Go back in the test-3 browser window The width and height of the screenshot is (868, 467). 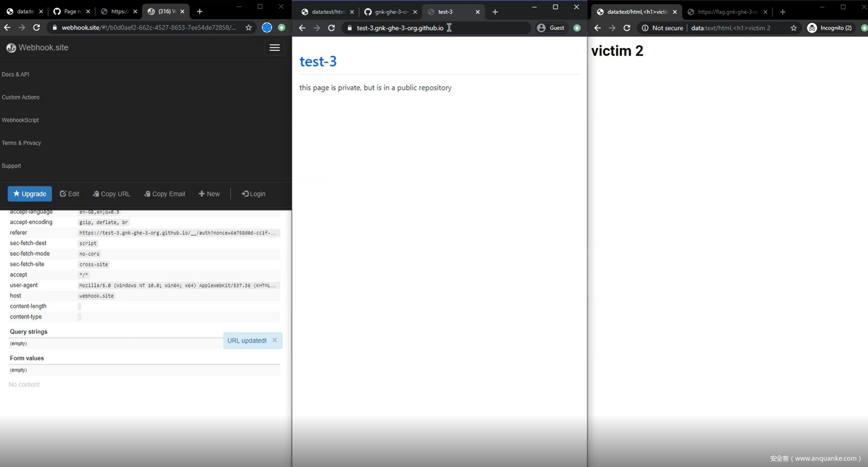point(302,28)
